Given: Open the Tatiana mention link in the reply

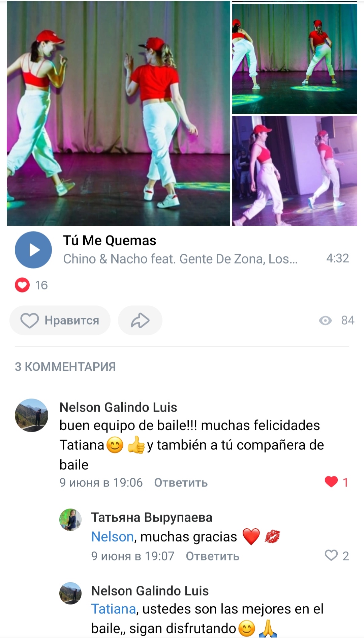Looking at the screenshot, I should (114, 609).
